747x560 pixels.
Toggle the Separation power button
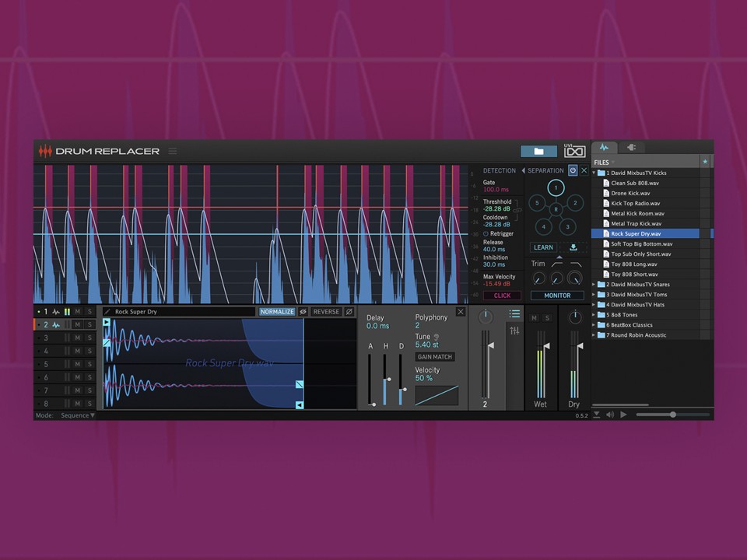(x=573, y=170)
